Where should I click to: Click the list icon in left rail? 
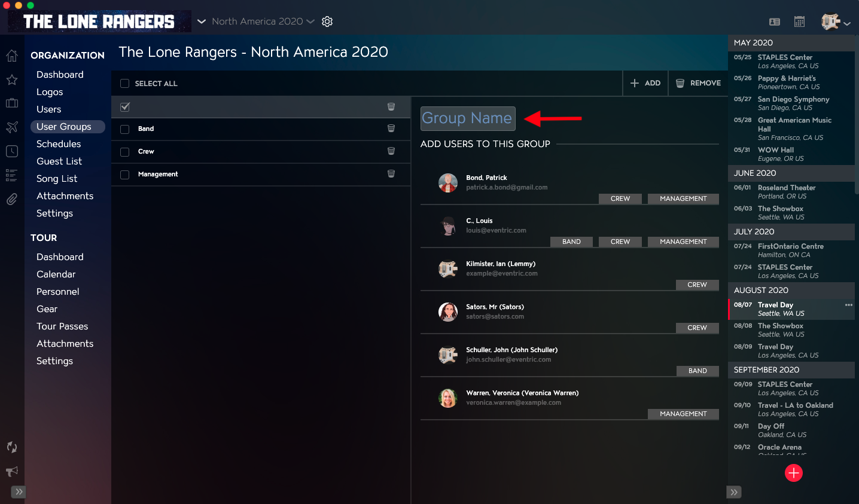pyautogui.click(x=11, y=175)
